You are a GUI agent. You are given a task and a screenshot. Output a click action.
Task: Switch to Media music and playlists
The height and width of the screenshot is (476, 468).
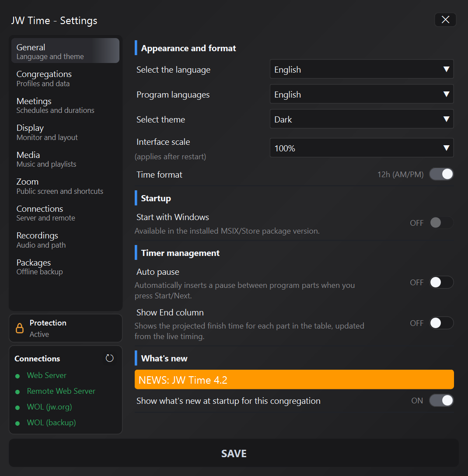(x=65, y=159)
